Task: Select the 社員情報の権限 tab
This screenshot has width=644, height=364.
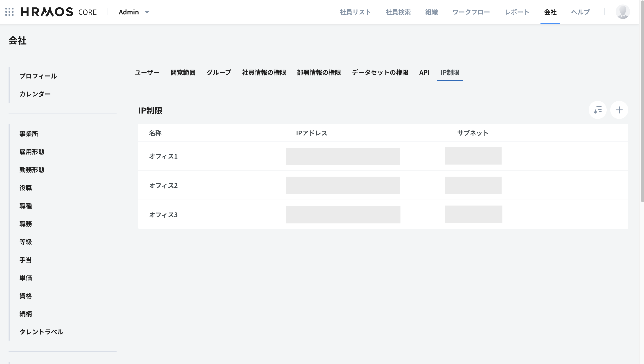Action: click(264, 73)
